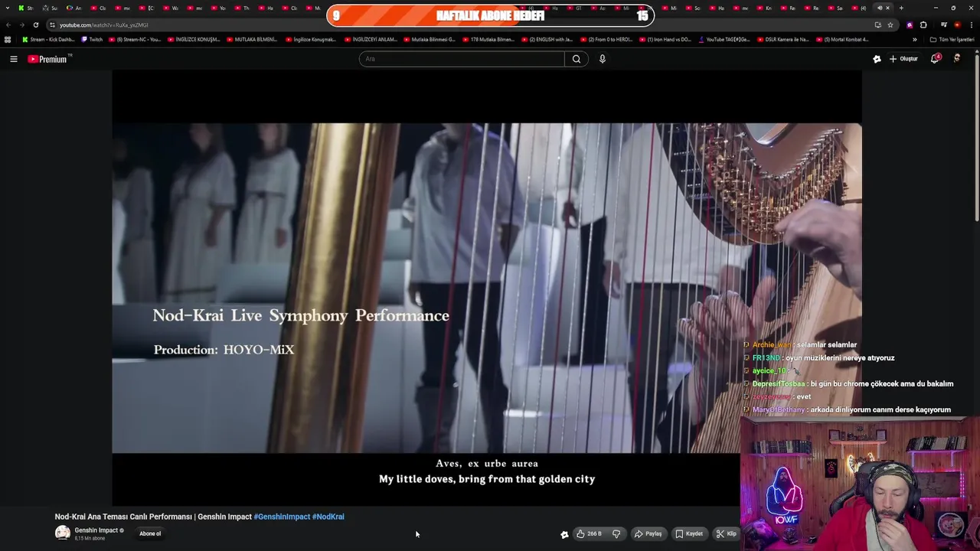The height and width of the screenshot is (551, 980).
Task: Open the MUTLAKA BİLMENİ bookmark
Action: tap(252, 39)
